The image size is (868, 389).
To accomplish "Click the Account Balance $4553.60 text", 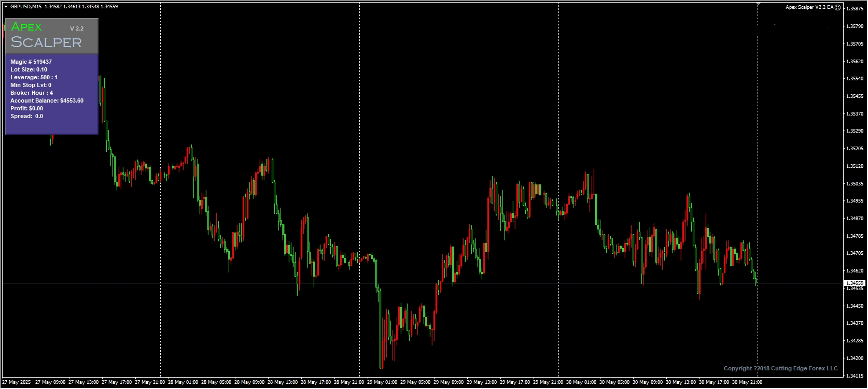I will tap(47, 100).
